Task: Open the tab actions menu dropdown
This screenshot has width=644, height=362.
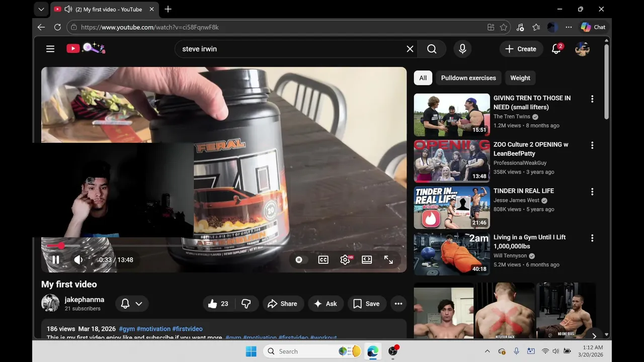Action: click(x=41, y=9)
